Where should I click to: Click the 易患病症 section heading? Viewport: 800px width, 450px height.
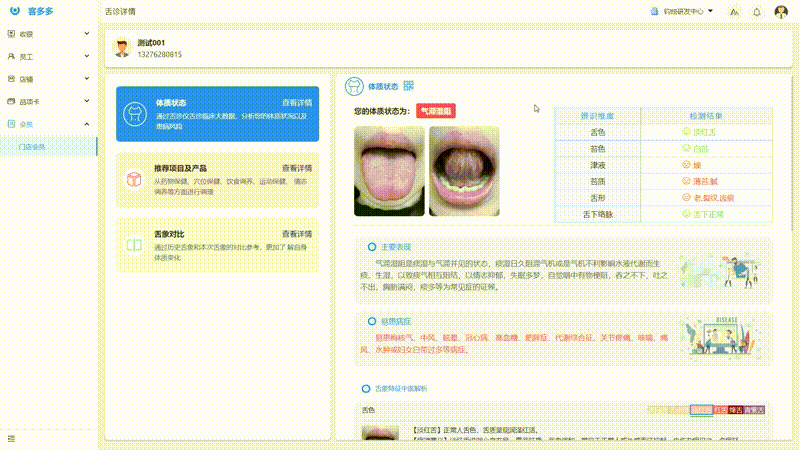[x=396, y=321]
